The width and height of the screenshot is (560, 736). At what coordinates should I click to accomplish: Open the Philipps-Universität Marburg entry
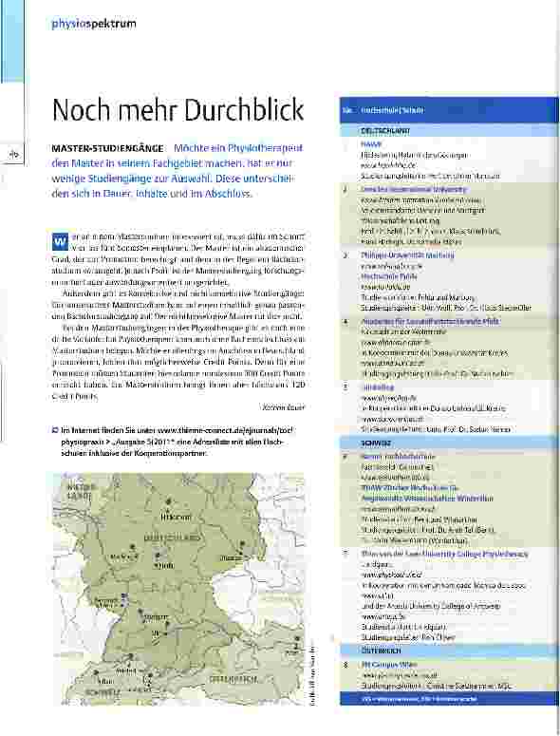pyautogui.click(x=407, y=255)
